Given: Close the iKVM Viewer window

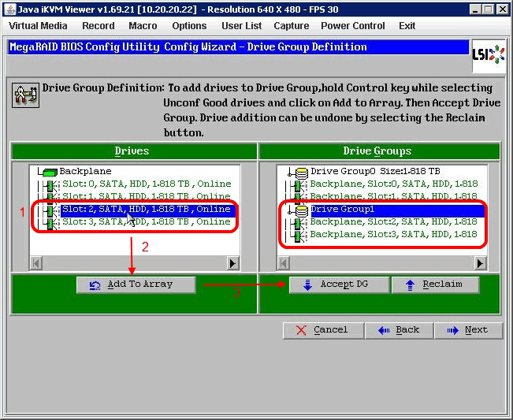Looking at the screenshot, I should click(x=502, y=9).
